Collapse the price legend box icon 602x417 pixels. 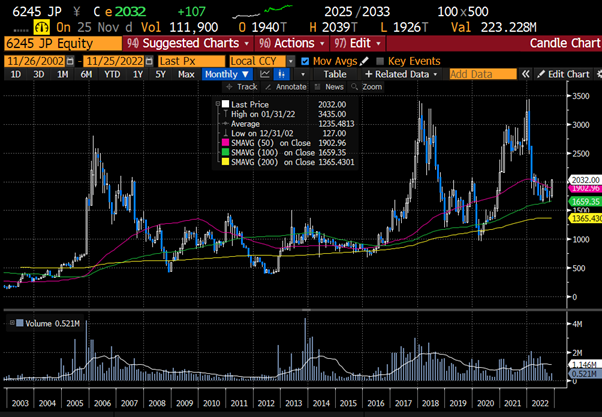tap(218, 104)
